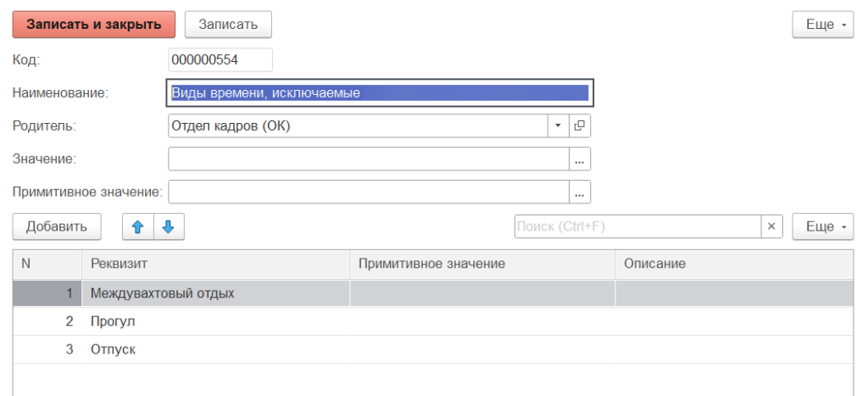The image size is (868, 396).
Task: Open the table's Еще menu
Action: coord(822,227)
